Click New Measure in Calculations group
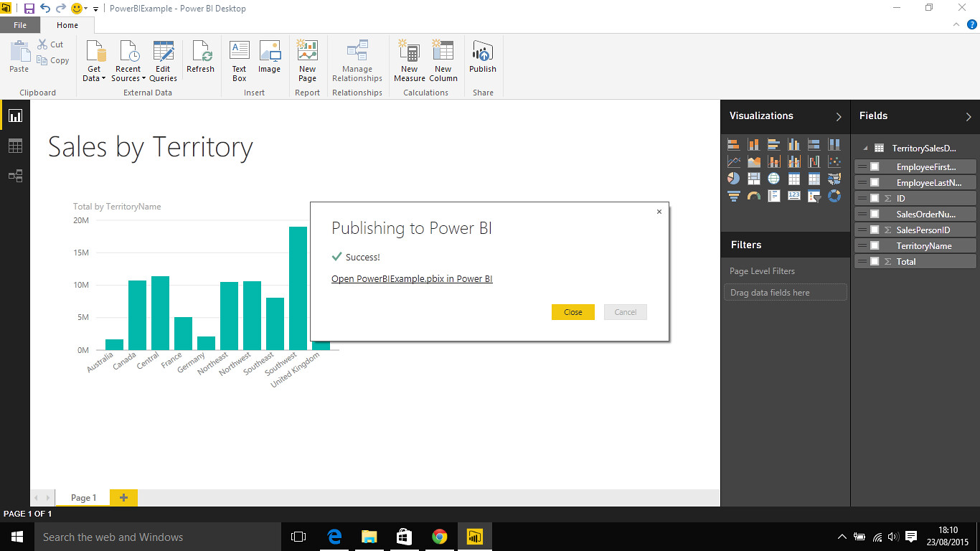This screenshot has height=551, width=980. click(x=410, y=62)
